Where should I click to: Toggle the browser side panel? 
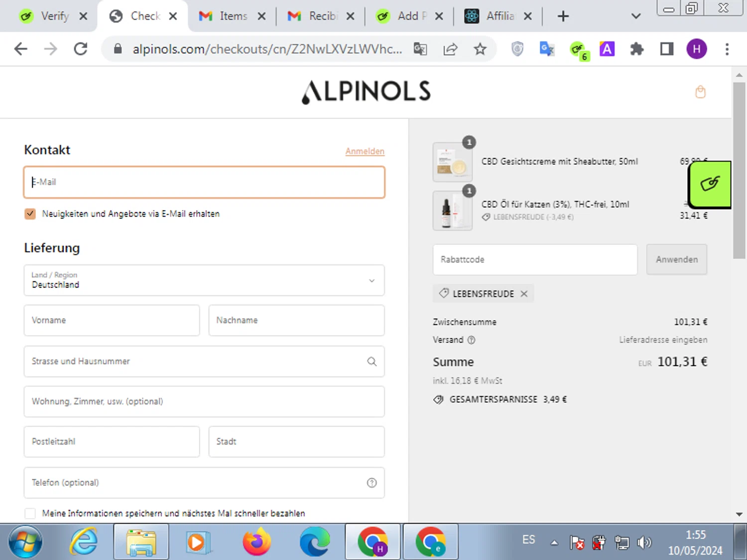click(667, 49)
